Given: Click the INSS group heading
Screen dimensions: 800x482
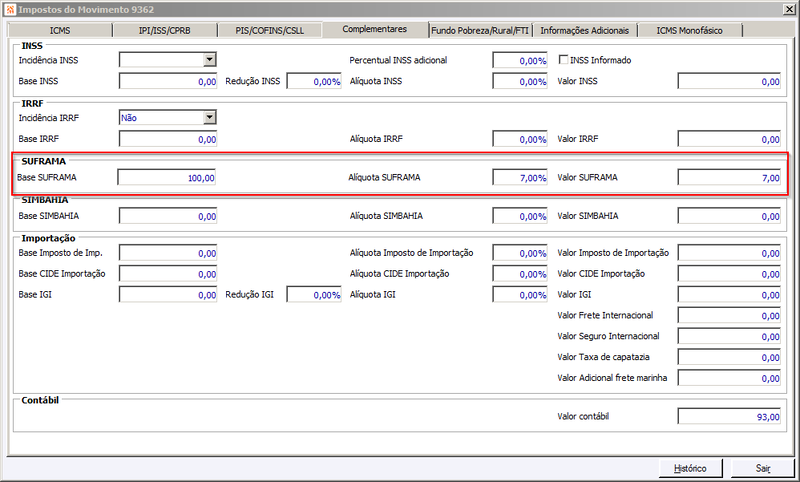Looking at the screenshot, I should (32, 46).
